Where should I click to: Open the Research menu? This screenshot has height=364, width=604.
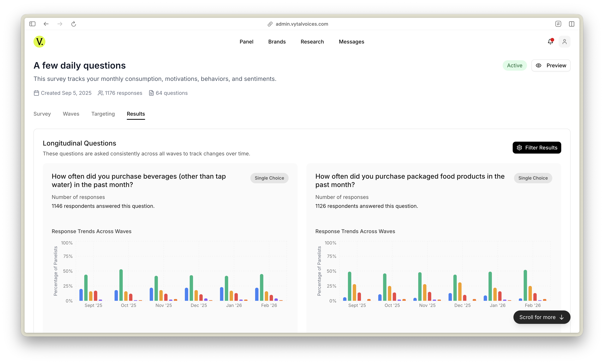point(312,42)
